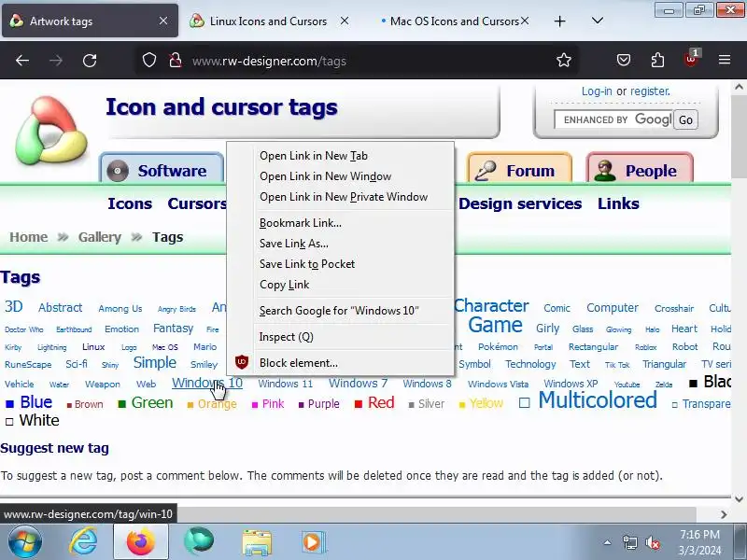Click the Reload page icon
Screen dimensions: 747x560
pos(90,61)
